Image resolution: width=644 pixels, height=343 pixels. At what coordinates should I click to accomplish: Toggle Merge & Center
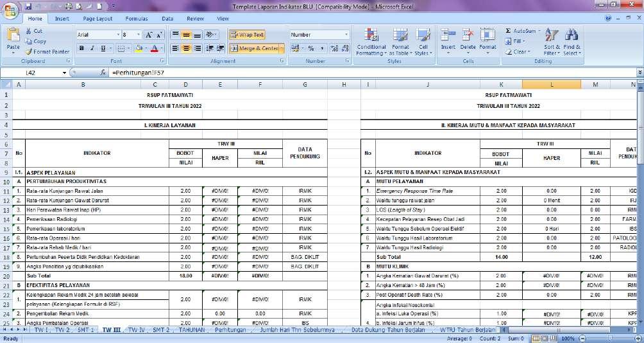pos(254,49)
